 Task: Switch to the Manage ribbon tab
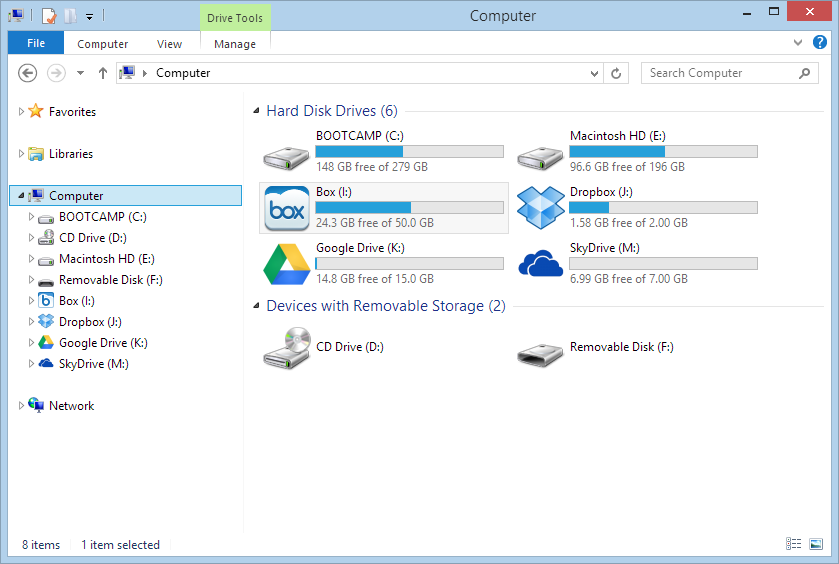coord(235,44)
